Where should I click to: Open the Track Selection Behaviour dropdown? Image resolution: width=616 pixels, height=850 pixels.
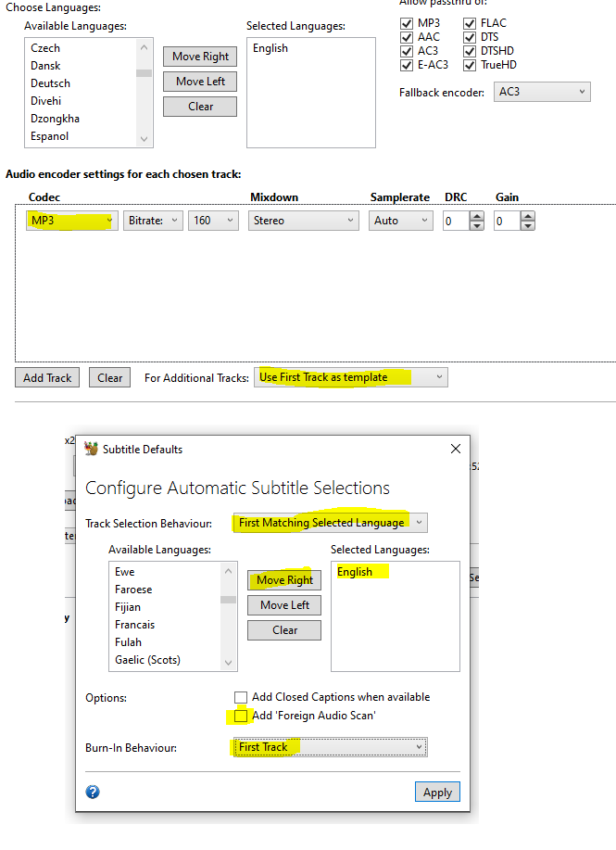pos(331,523)
